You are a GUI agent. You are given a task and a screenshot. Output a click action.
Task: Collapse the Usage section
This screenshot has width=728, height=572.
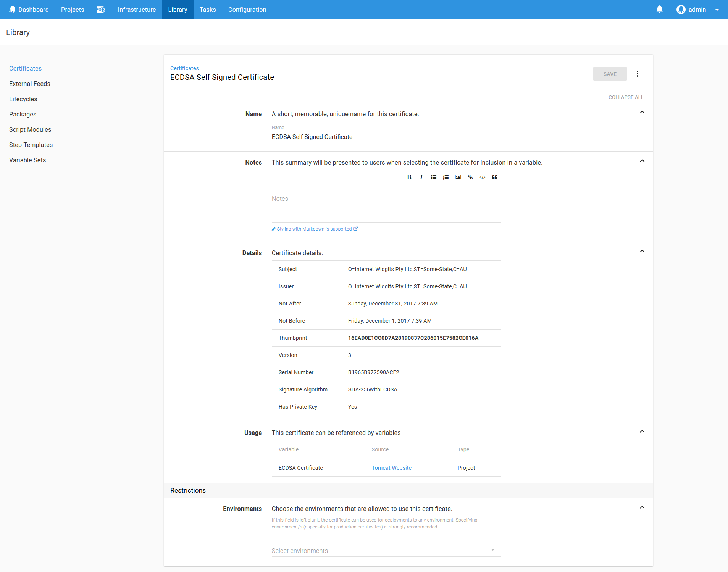[x=642, y=431]
